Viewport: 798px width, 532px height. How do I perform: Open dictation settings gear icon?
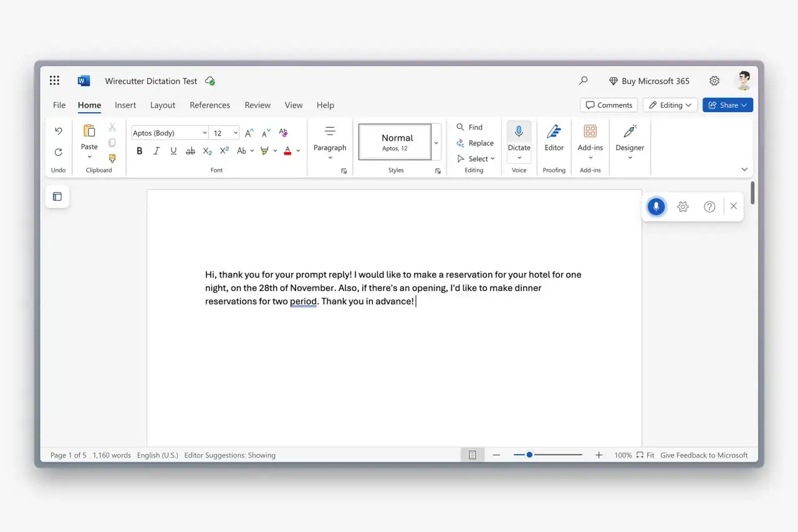point(683,207)
